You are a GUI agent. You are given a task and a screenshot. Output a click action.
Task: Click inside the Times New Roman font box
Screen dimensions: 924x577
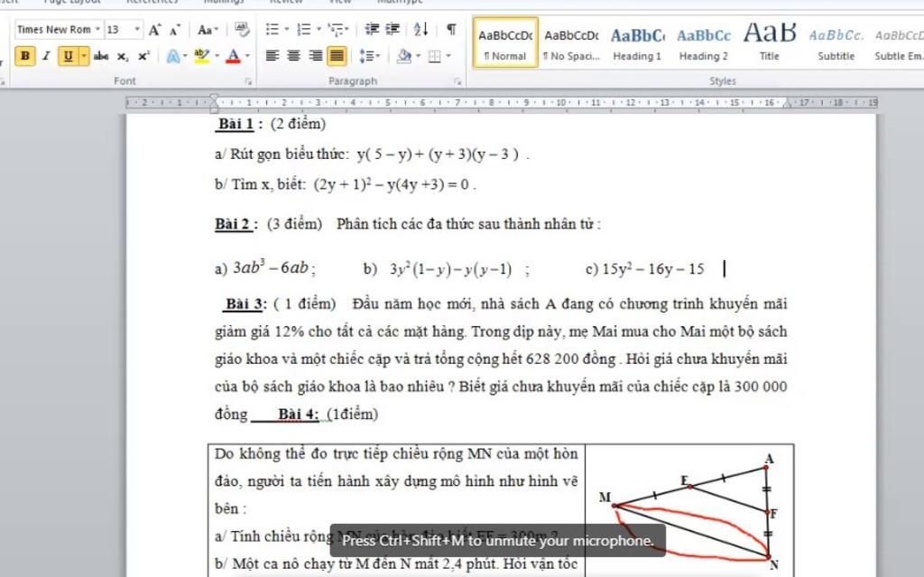click(53, 29)
